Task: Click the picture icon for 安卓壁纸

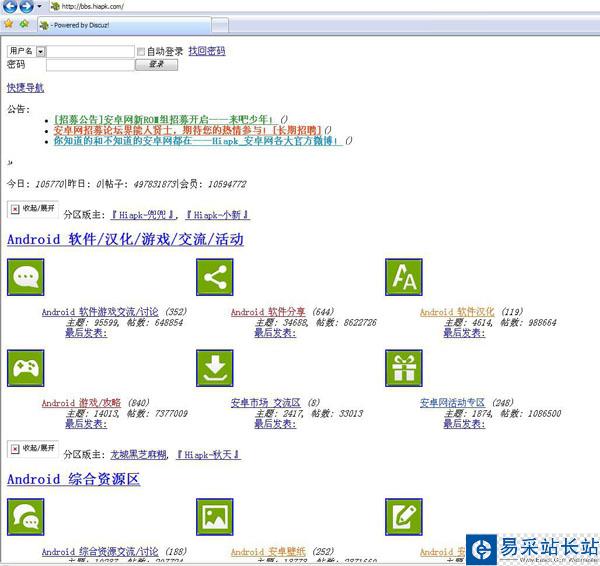Action: point(215,517)
